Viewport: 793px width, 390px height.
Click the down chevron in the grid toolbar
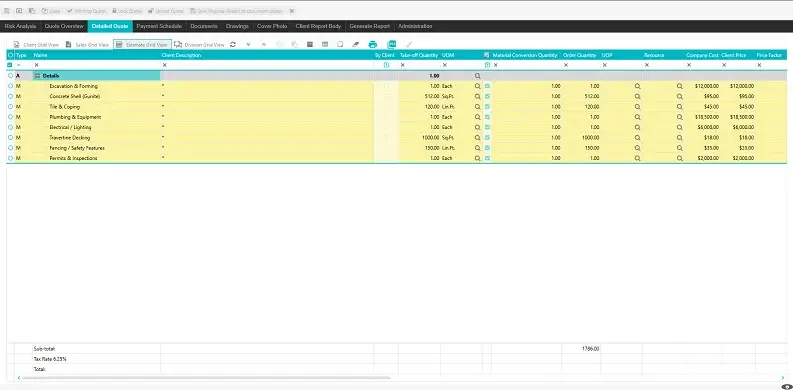[x=248, y=45]
